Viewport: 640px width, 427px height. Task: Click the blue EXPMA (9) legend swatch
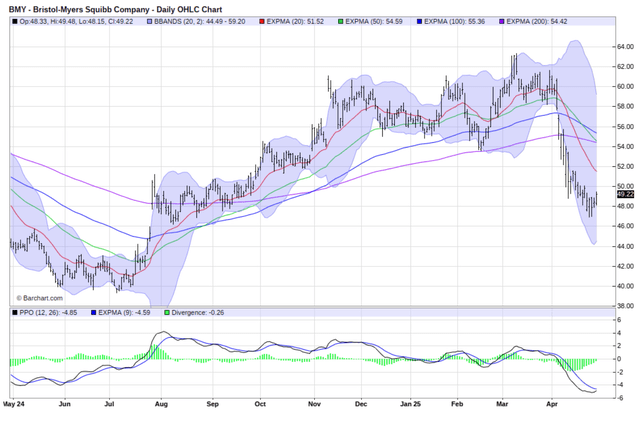click(x=93, y=313)
